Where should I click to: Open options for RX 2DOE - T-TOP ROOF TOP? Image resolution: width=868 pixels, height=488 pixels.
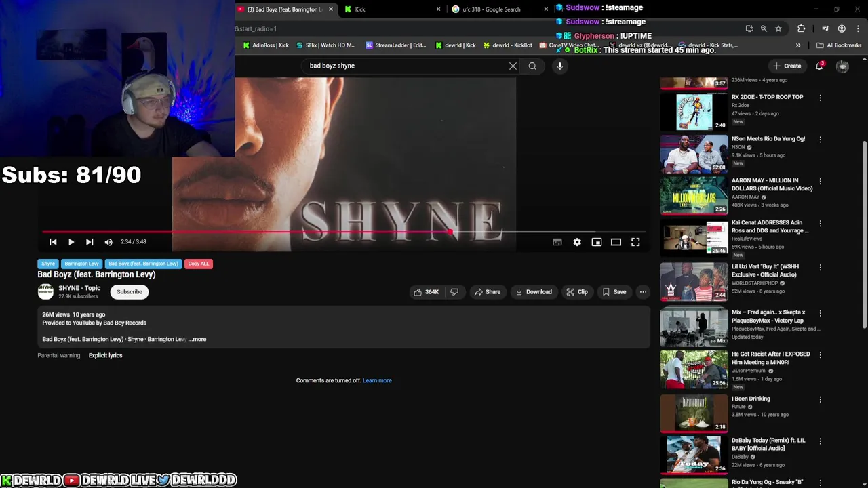tap(821, 98)
